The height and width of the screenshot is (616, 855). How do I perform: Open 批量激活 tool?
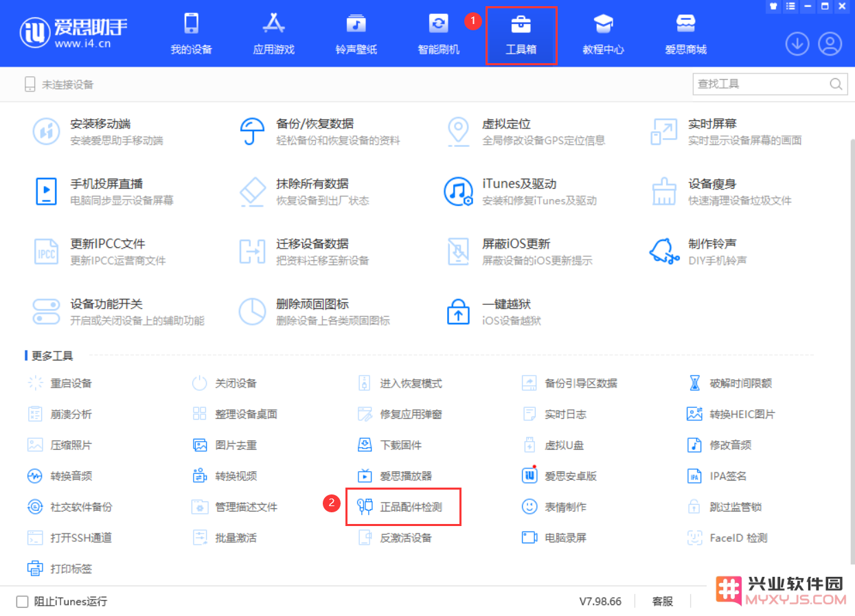click(225, 538)
